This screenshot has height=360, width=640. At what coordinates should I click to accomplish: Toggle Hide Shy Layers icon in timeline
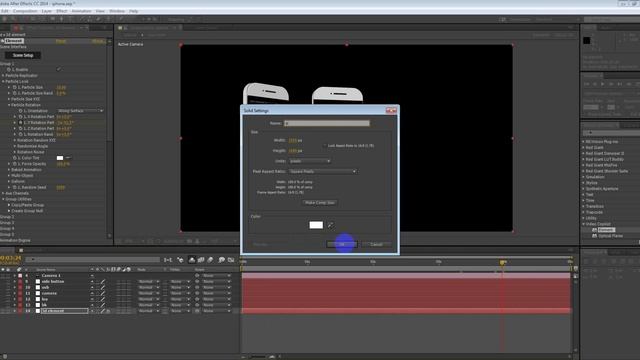coord(191,260)
